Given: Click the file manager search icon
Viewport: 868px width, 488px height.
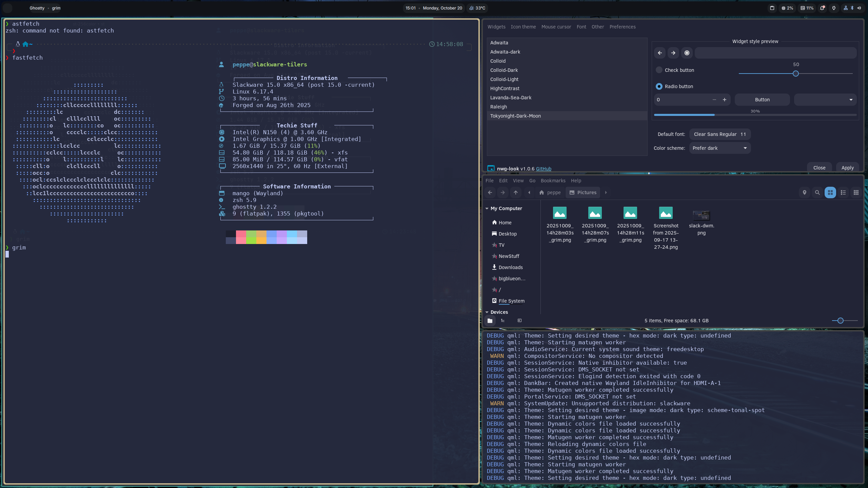Looking at the screenshot, I should click(x=817, y=192).
